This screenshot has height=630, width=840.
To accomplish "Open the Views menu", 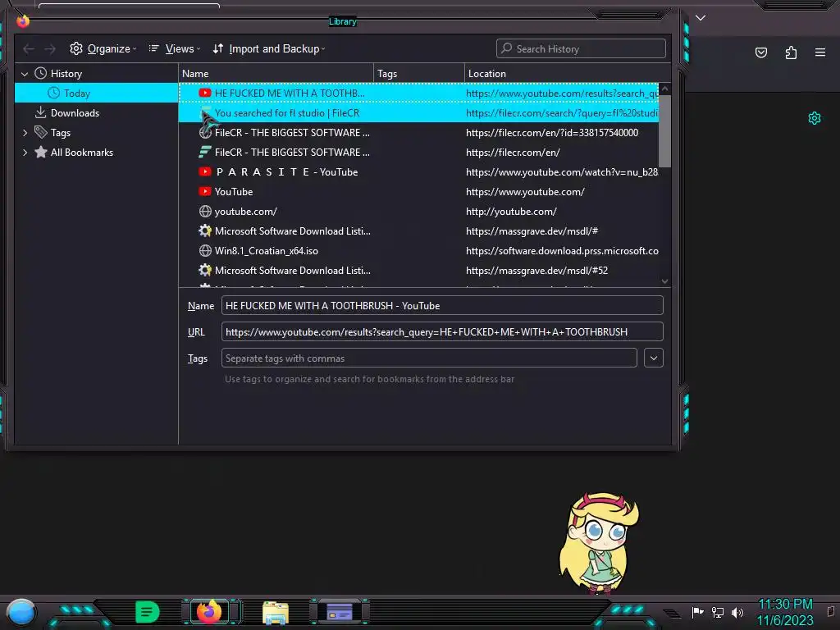I will click(x=174, y=48).
